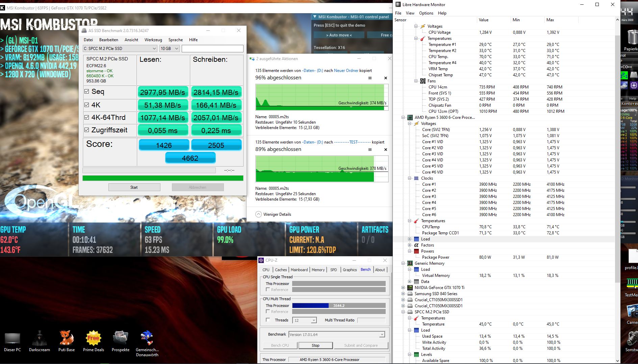Click the SPCC drive icon in Hardware Monitor
The width and height of the screenshot is (638, 364).
pos(410,312)
